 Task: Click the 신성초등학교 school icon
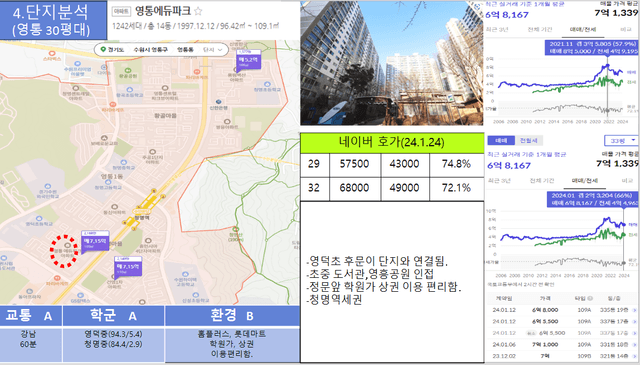click(x=196, y=295)
